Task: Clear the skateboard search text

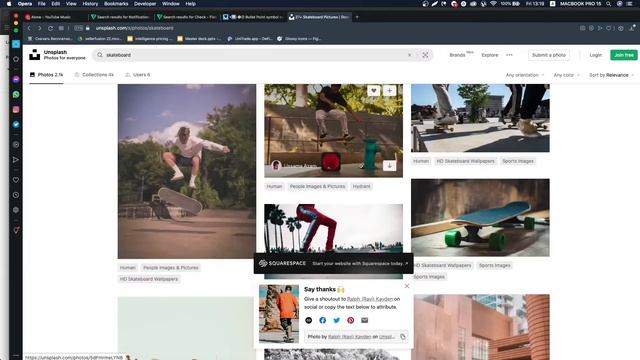Action: 409,55
